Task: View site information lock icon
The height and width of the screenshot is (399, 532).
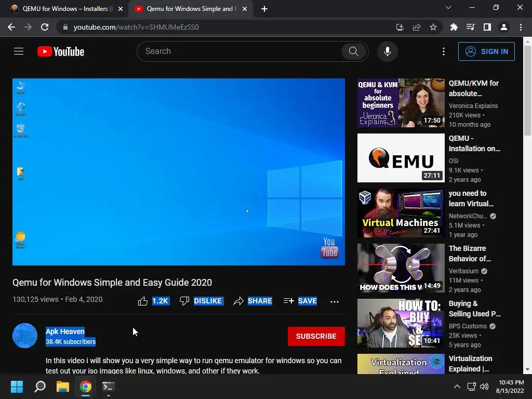Action: click(65, 27)
